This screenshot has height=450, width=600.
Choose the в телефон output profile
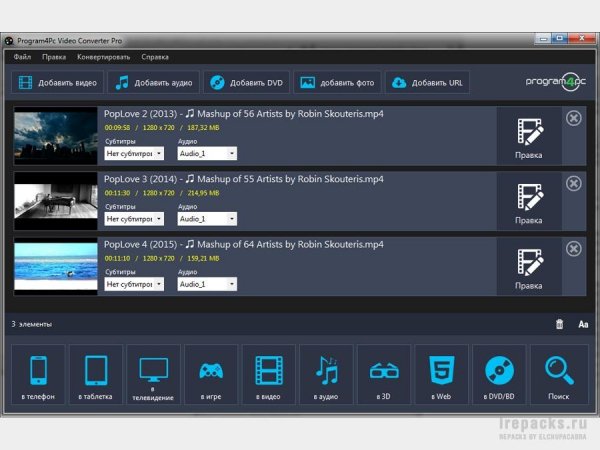click(38, 375)
